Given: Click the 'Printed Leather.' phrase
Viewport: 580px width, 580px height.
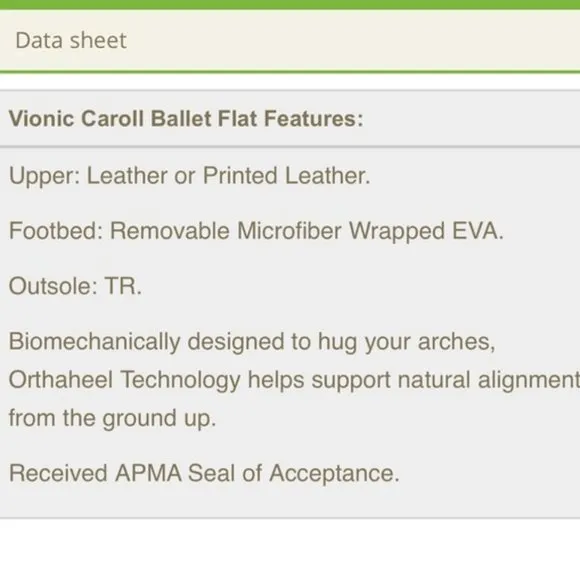Looking at the screenshot, I should click(x=287, y=175).
